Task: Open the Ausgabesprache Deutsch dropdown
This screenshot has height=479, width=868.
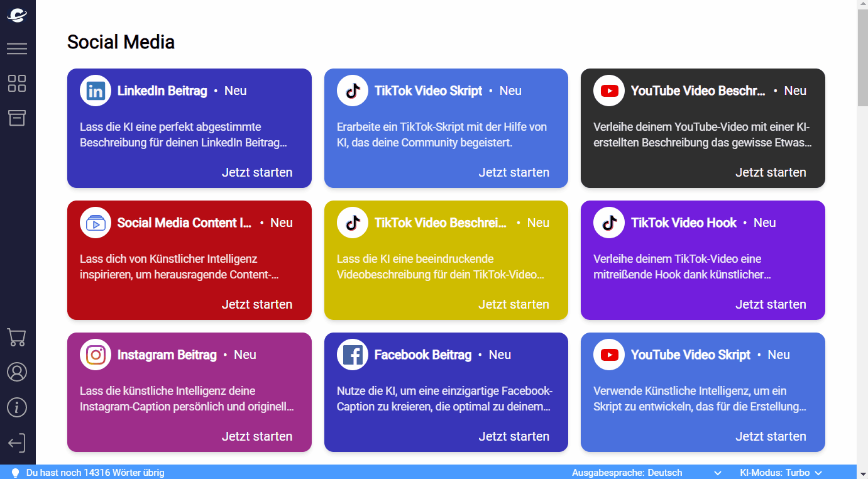Action: [647, 473]
